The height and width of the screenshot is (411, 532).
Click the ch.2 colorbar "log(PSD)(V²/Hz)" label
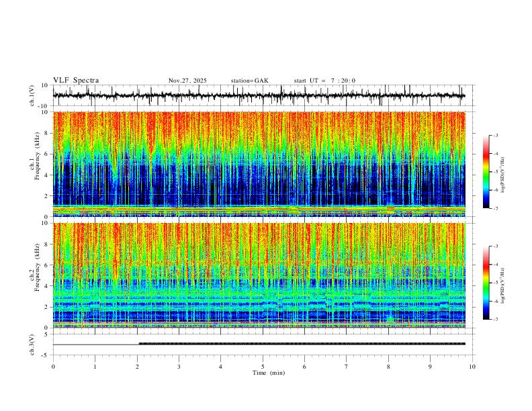tap(502, 285)
